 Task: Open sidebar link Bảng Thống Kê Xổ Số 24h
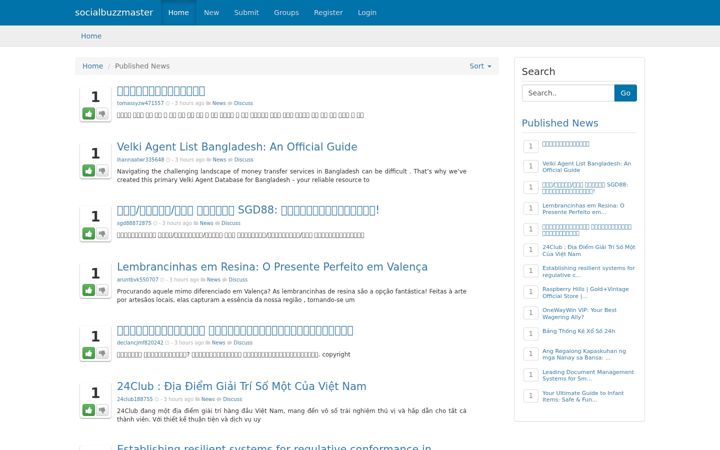(579, 331)
